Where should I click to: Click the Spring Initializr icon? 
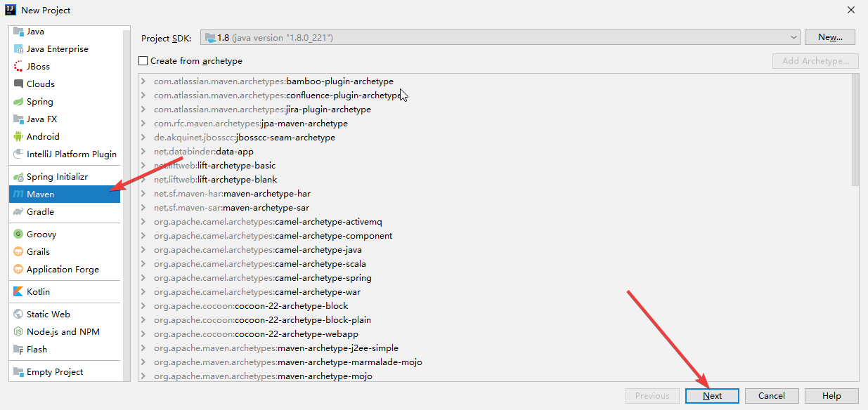tap(19, 177)
